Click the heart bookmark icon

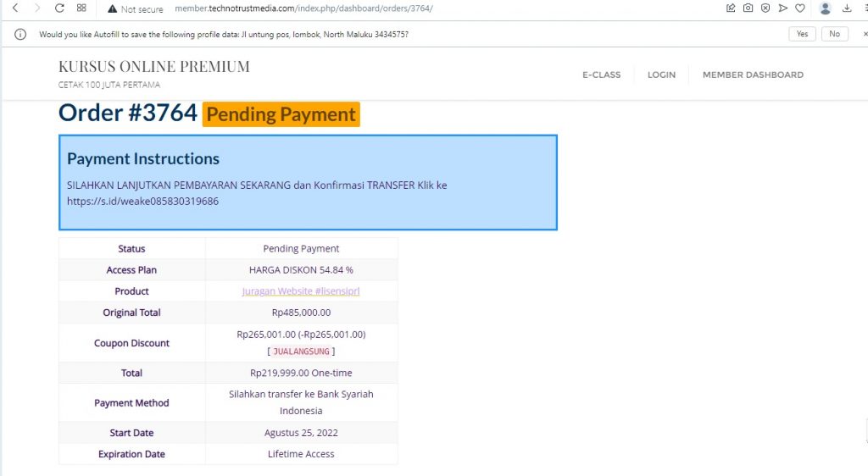[799, 8]
